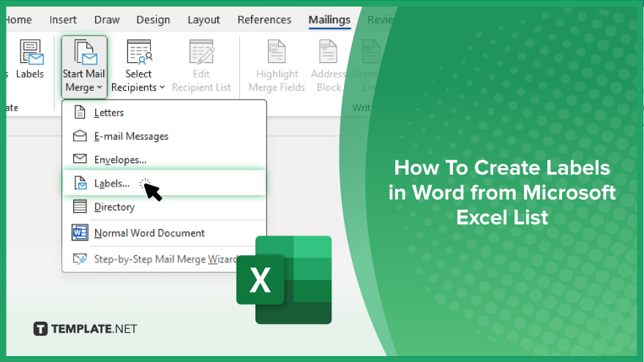This screenshot has height=362, width=644.
Task: Choose E-mail Messages from the menu
Action: [x=164, y=136]
